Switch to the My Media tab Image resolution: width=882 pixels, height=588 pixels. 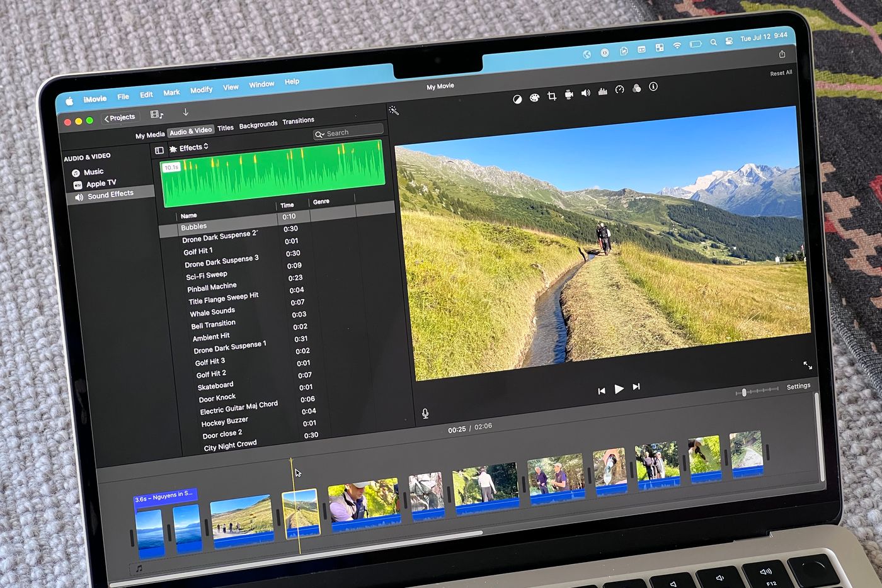(x=150, y=135)
